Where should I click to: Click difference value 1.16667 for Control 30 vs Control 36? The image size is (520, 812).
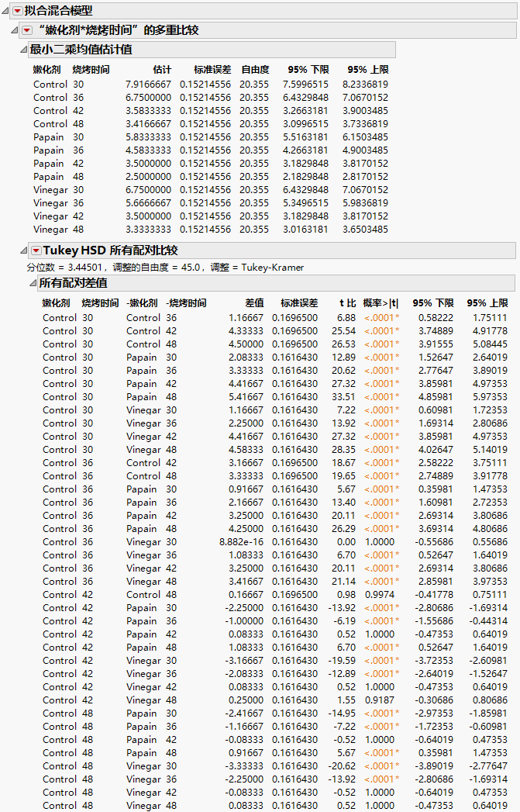(246, 318)
